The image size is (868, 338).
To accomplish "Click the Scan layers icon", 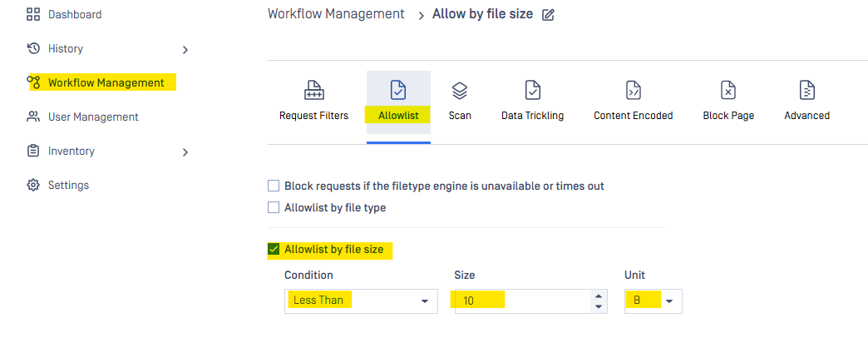I will pyautogui.click(x=460, y=91).
